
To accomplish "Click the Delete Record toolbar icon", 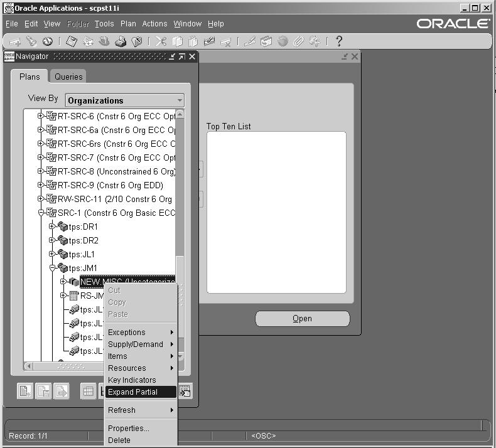I will [226, 41].
